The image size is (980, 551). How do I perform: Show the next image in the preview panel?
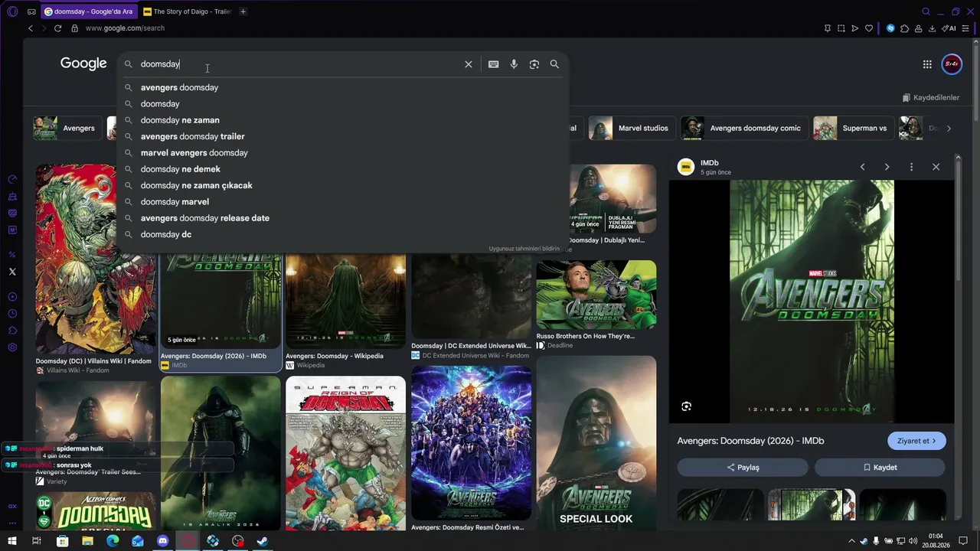pos(887,167)
